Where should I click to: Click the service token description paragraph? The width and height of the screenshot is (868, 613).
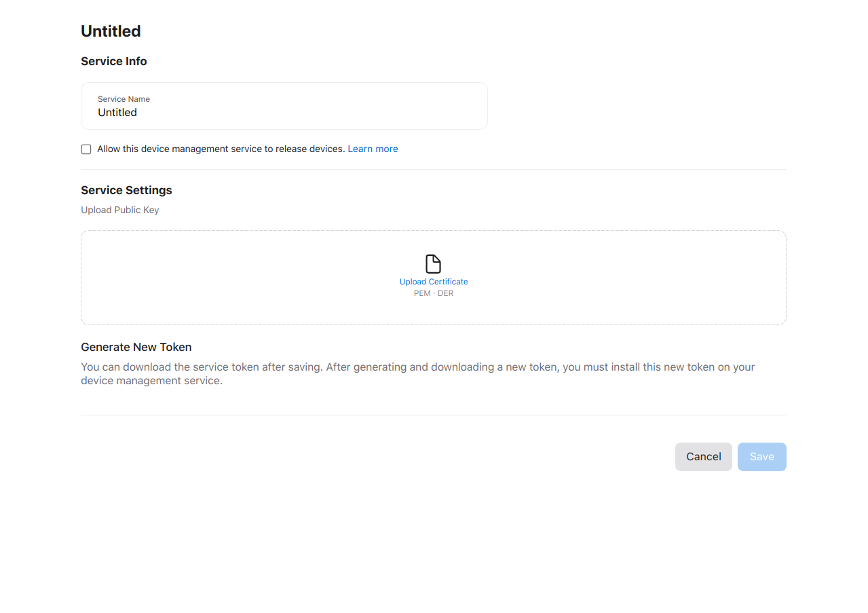pyautogui.click(x=417, y=374)
